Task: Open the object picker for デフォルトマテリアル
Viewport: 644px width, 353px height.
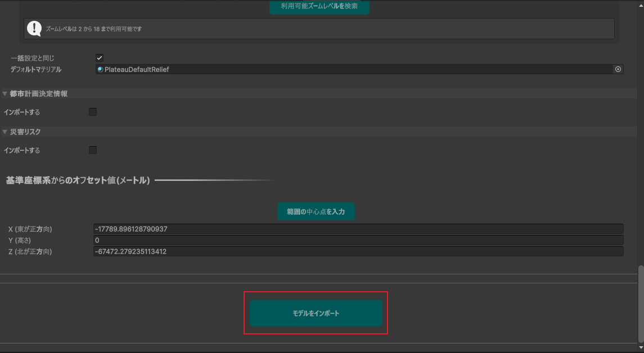Action: point(618,69)
